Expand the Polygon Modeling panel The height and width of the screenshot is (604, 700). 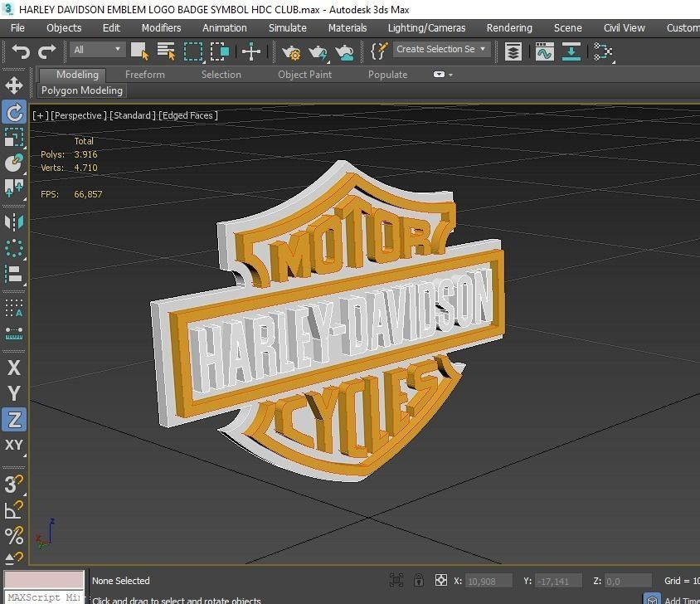pyautogui.click(x=82, y=90)
